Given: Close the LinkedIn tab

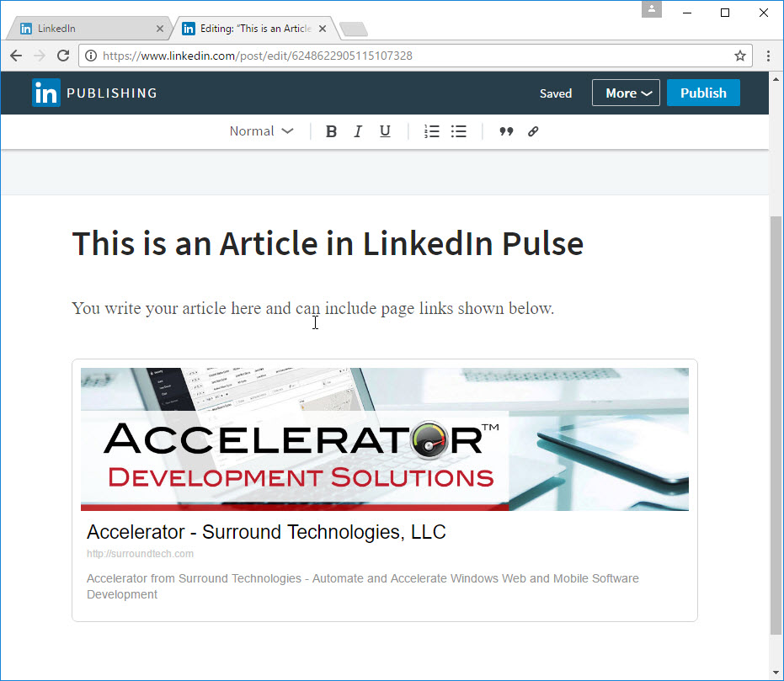Looking at the screenshot, I should pyautogui.click(x=159, y=29).
